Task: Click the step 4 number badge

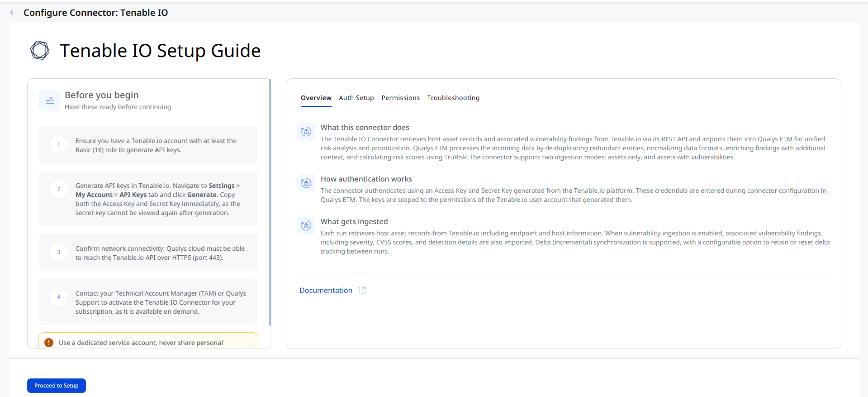Action: coord(59,297)
